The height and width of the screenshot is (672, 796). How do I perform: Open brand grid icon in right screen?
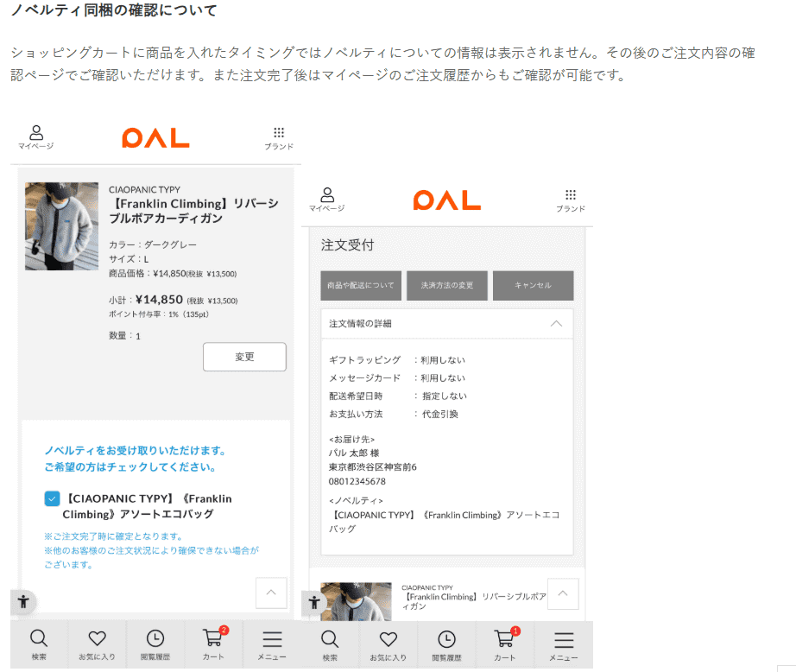point(571,200)
